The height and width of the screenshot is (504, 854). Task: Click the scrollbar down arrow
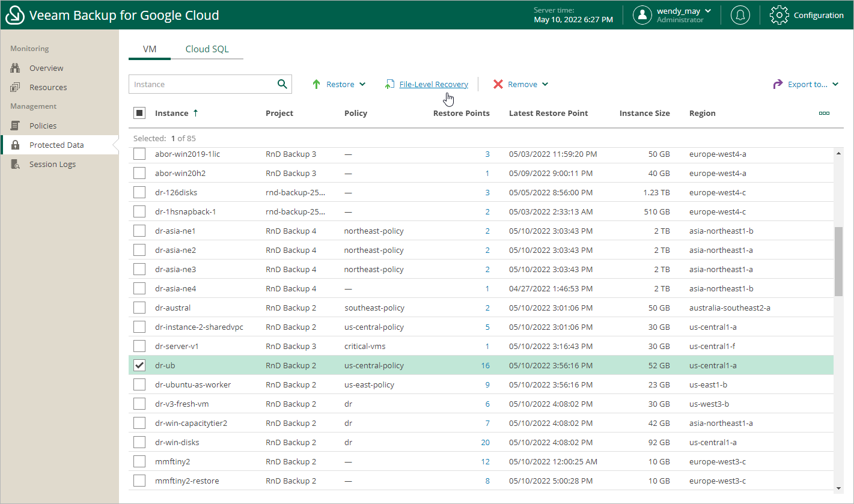(x=839, y=488)
